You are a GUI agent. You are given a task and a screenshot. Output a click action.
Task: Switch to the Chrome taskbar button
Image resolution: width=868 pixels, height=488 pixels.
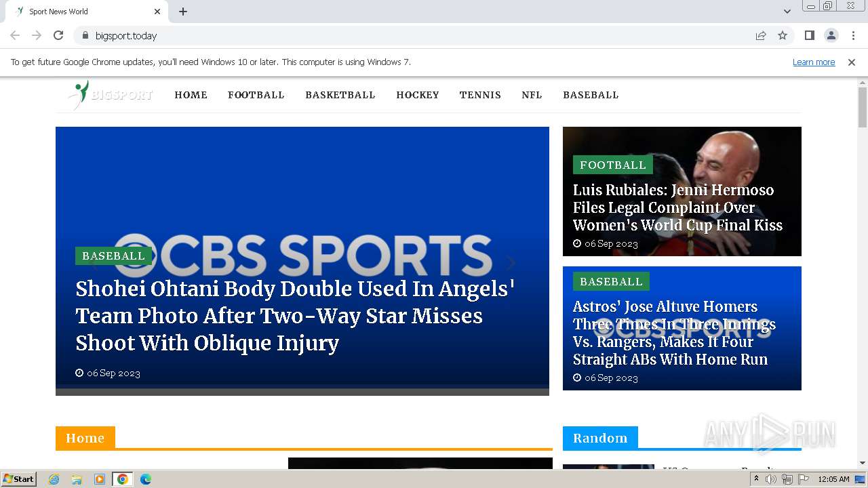123,479
